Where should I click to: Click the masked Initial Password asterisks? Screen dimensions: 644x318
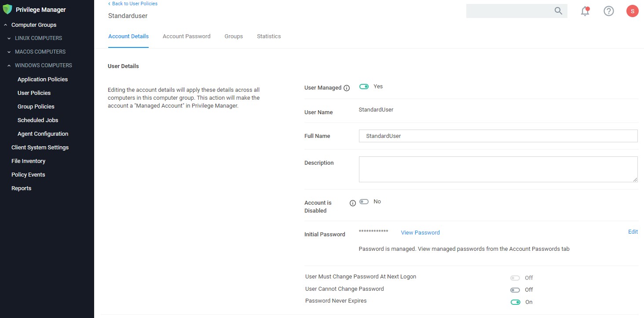click(373, 231)
